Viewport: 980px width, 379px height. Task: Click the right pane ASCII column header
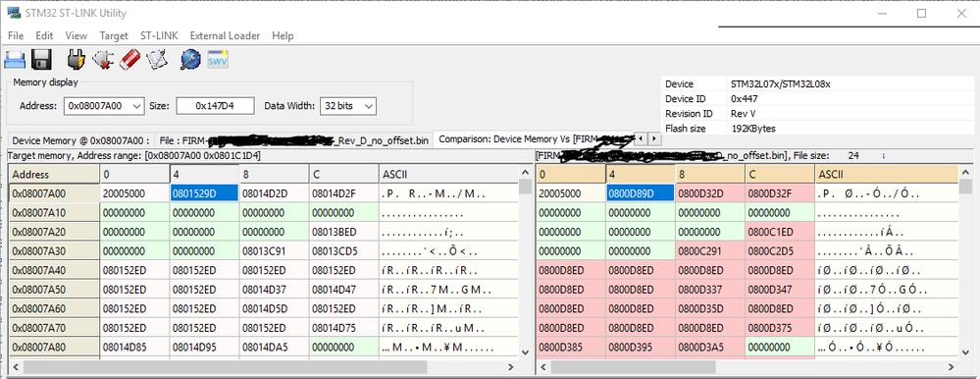886,174
